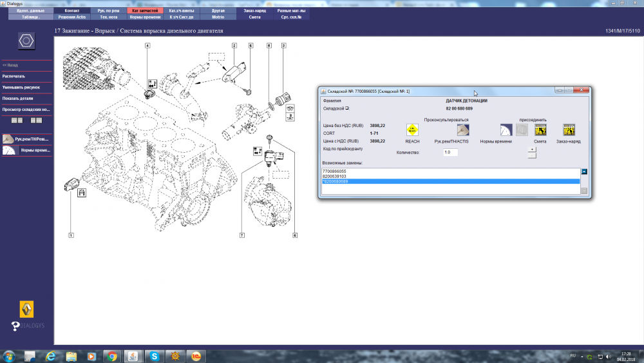The width and height of the screenshot is (644, 363).
Task: Open Нормы времени clock icon in dialog
Action: tap(506, 130)
